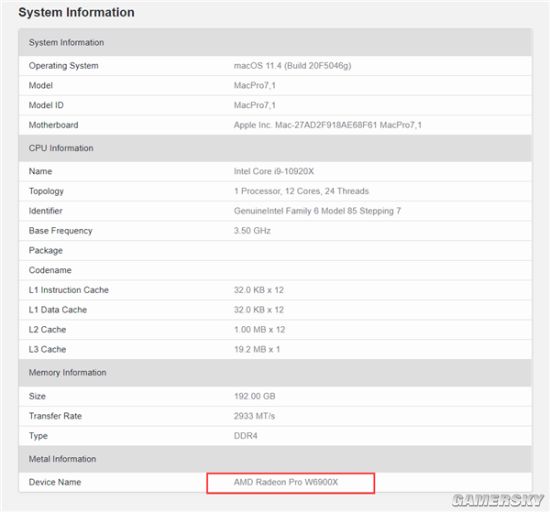Click the CPU Information section header
The image size is (550, 512).
(x=275, y=148)
